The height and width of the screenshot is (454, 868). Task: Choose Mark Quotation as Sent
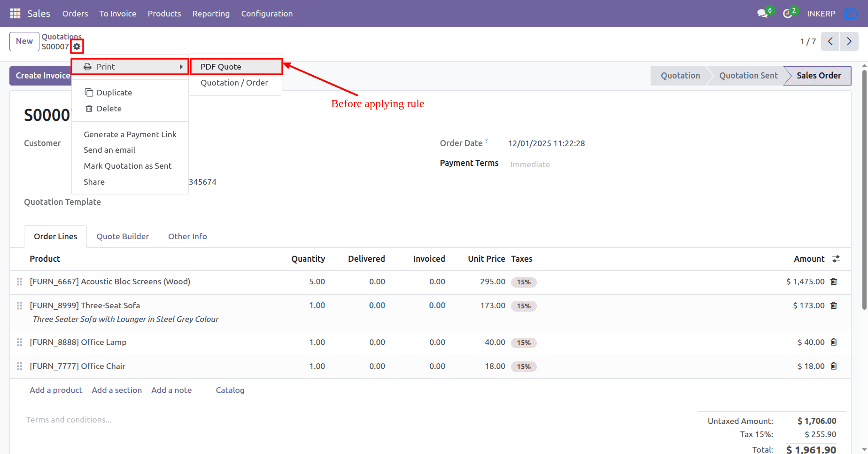pyautogui.click(x=130, y=166)
